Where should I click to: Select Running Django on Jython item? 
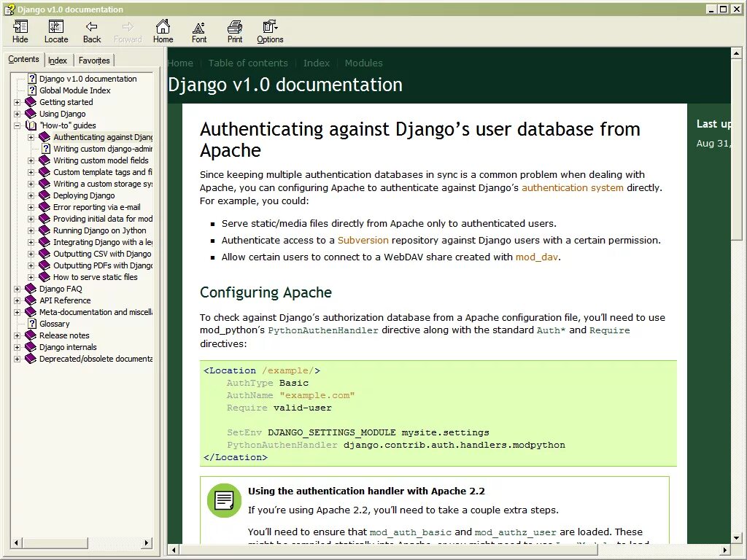99,230
